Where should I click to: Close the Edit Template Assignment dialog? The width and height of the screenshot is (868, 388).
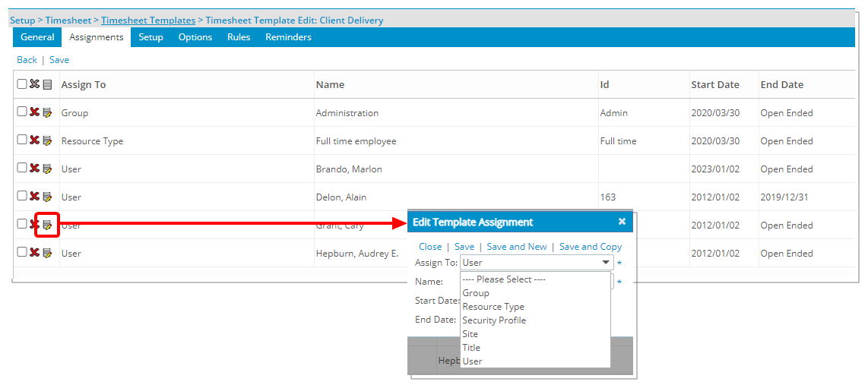[x=622, y=222]
